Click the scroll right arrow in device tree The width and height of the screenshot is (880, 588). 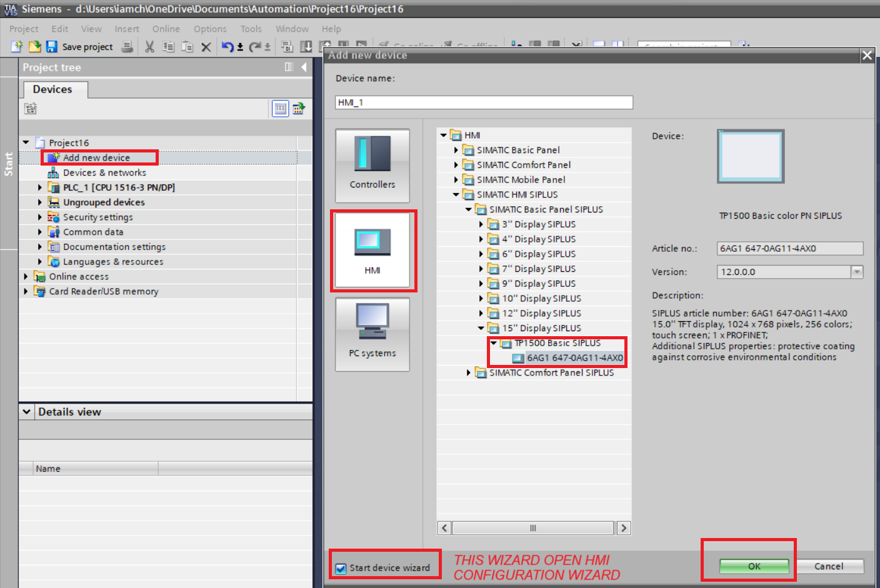click(623, 528)
